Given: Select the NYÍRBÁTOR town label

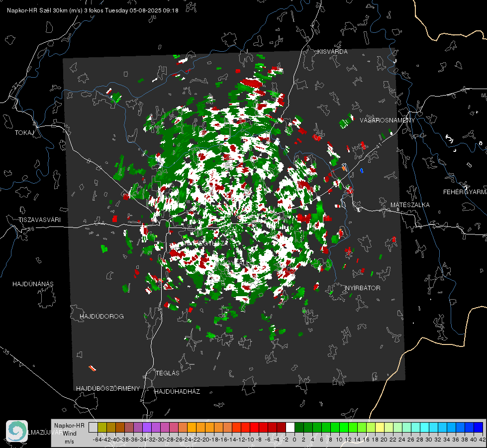Looking at the screenshot, I should coord(363,288).
